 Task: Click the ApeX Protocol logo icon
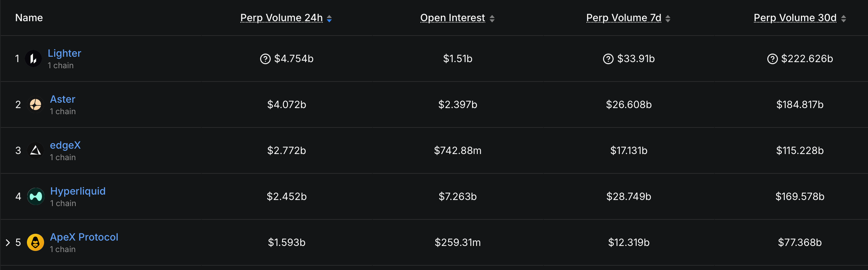36,242
